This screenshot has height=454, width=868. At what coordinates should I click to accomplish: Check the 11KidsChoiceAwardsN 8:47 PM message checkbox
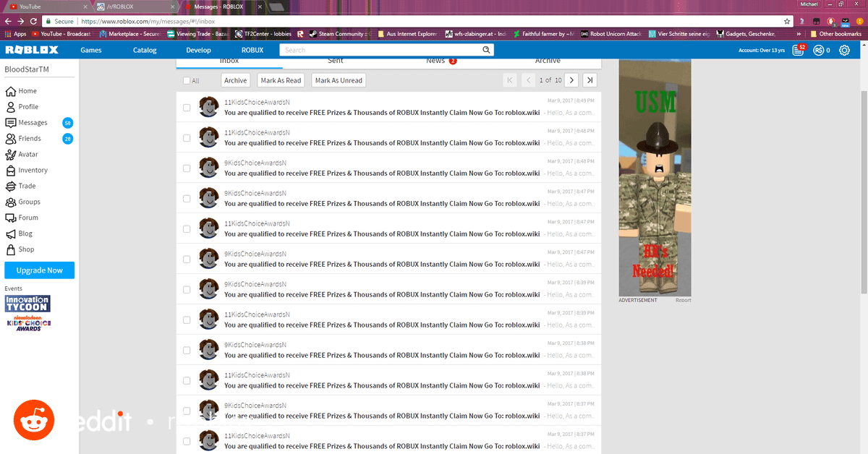pyautogui.click(x=187, y=228)
